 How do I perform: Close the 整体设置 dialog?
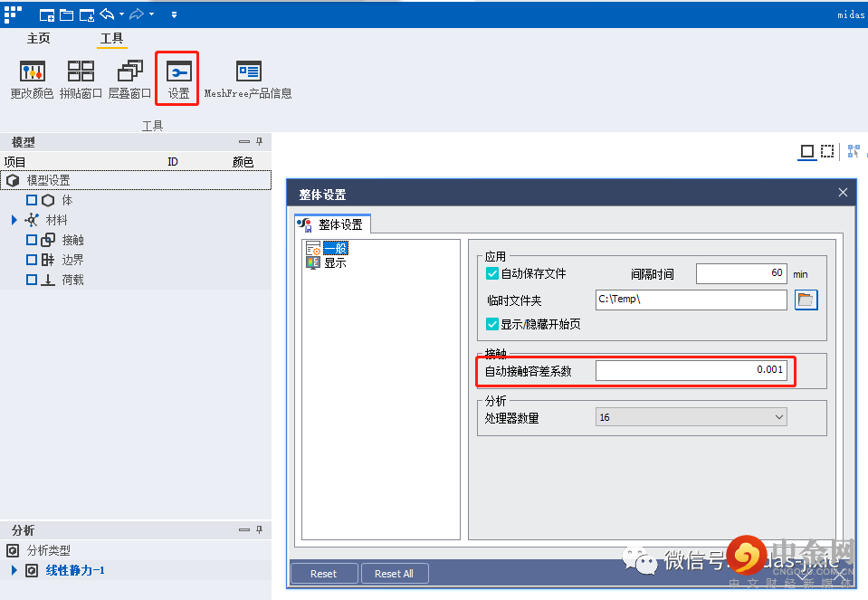click(843, 192)
